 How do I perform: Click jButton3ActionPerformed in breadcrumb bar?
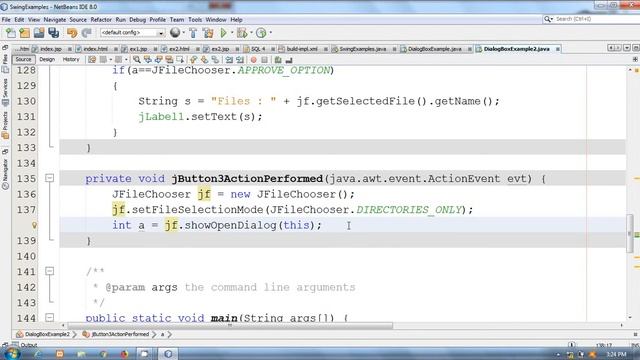click(x=120, y=334)
